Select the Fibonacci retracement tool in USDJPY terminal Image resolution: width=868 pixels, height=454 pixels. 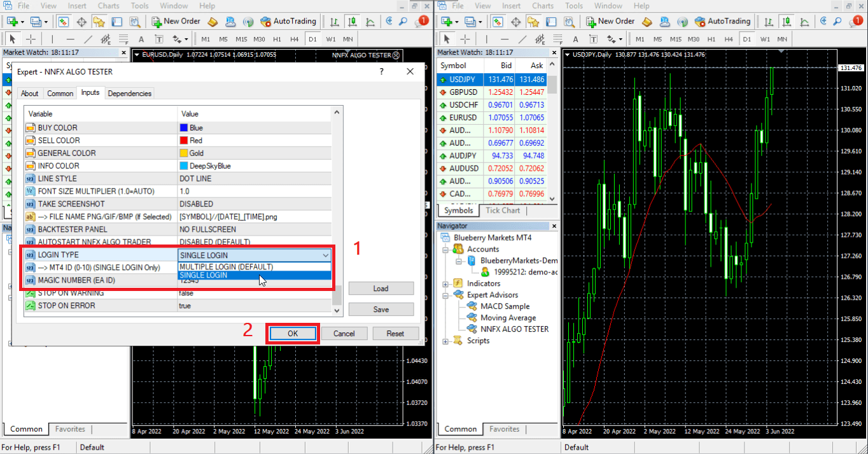tap(558, 39)
